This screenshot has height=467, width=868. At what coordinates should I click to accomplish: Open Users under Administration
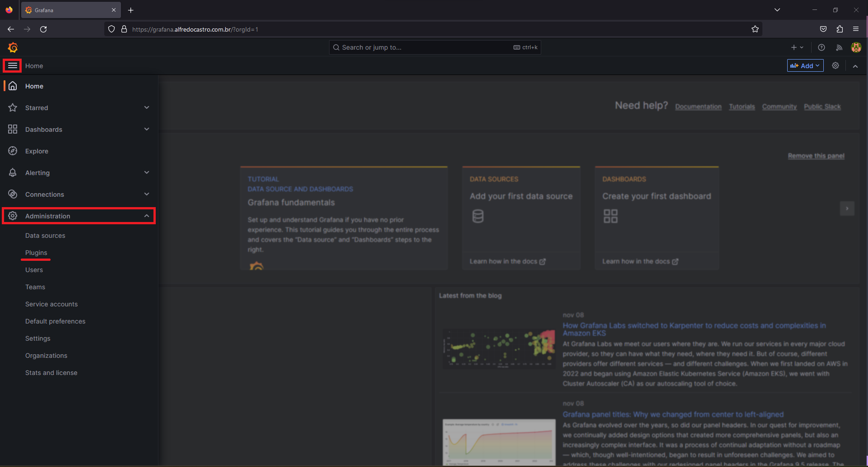34,270
